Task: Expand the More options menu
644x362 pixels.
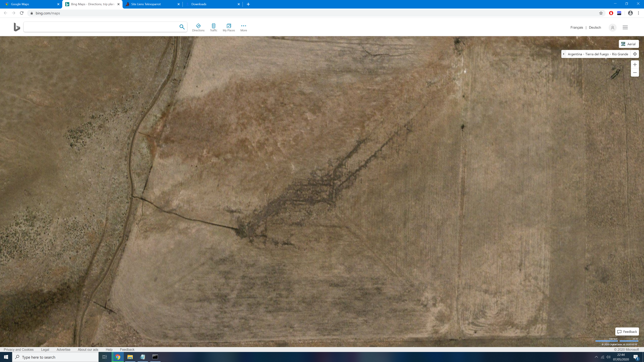Action: [244, 27]
